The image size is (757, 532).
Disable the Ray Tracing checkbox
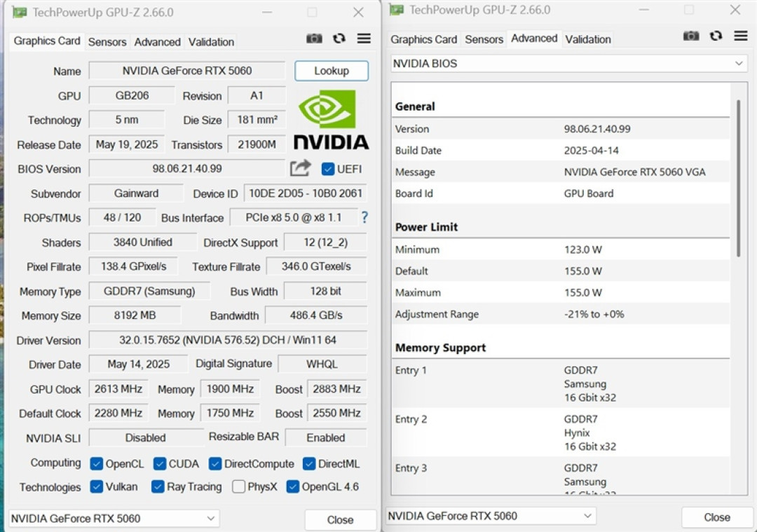coord(158,486)
